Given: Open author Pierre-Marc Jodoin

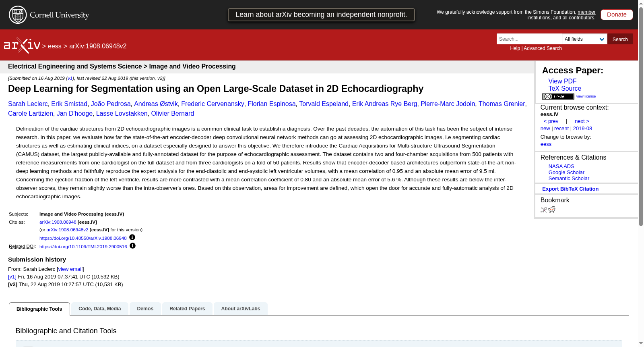Looking at the screenshot, I should tap(448, 104).
